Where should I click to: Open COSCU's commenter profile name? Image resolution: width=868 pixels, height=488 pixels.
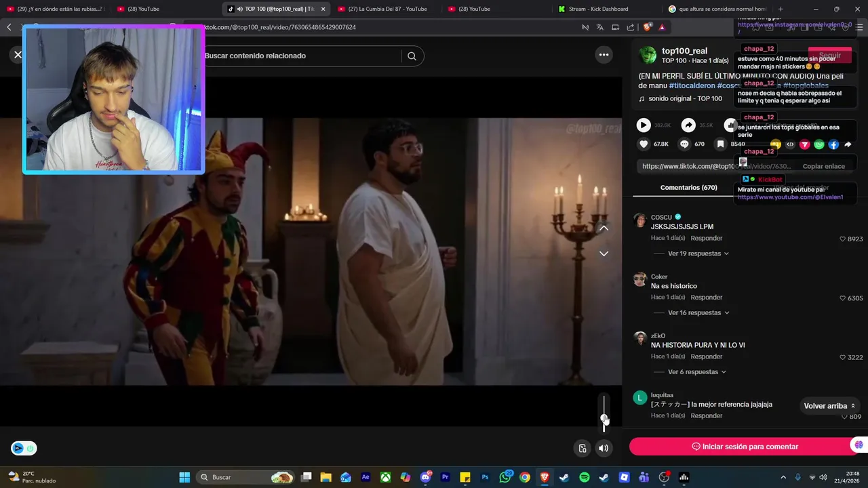661,218
